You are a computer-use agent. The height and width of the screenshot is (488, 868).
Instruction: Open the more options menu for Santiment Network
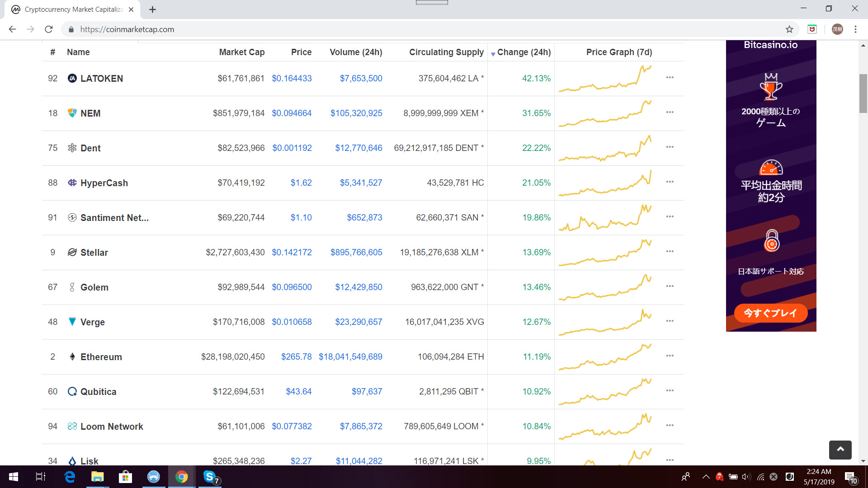(x=670, y=217)
